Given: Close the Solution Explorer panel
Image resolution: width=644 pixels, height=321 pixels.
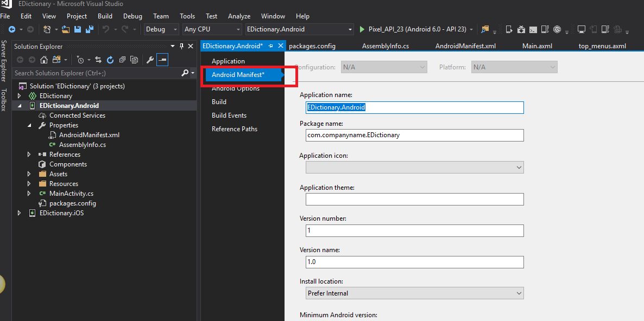Looking at the screenshot, I should pos(191,46).
